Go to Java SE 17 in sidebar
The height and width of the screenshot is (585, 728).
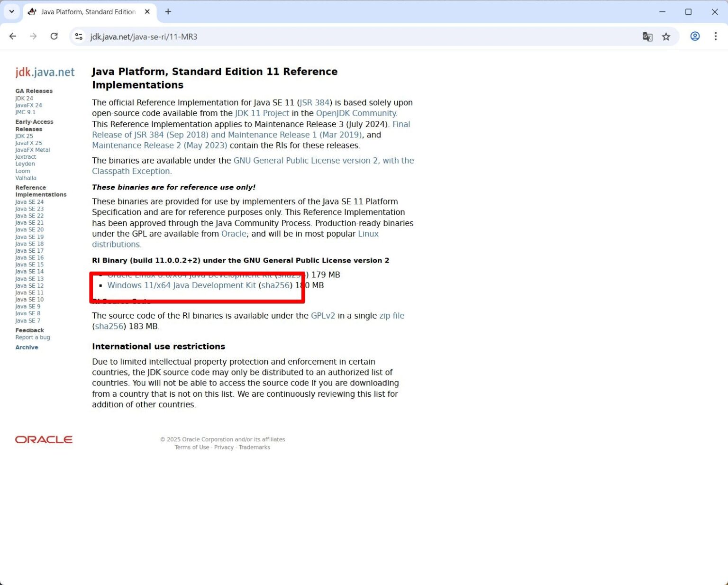click(29, 251)
